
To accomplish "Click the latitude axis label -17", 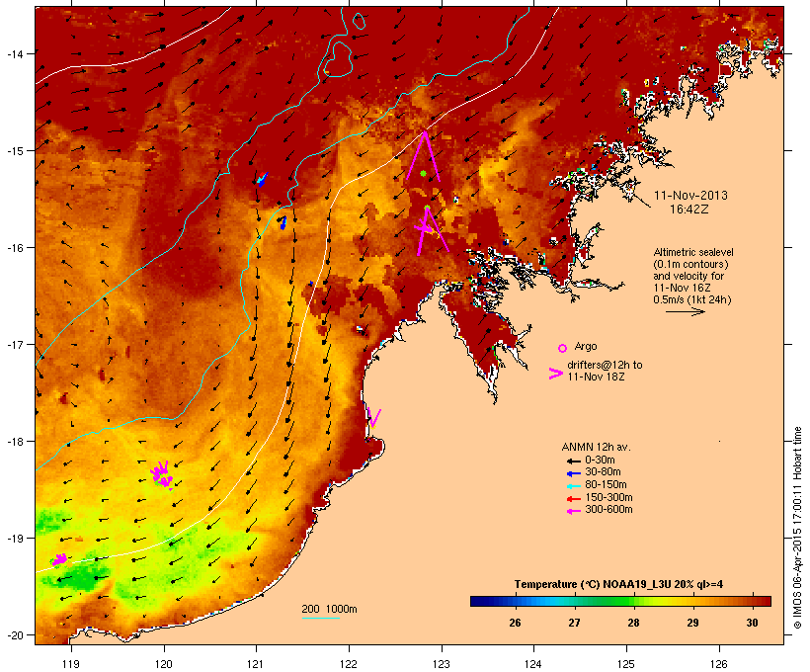I will pyautogui.click(x=15, y=344).
